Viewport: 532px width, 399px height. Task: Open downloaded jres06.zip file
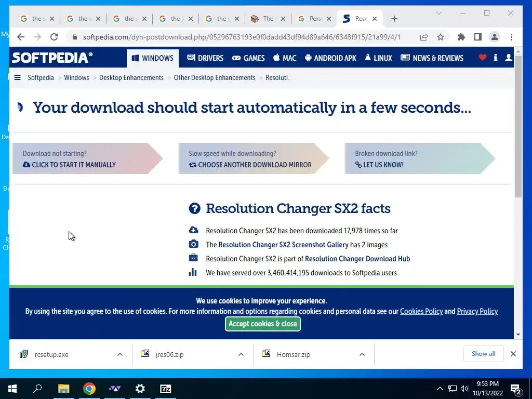(169, 354)
